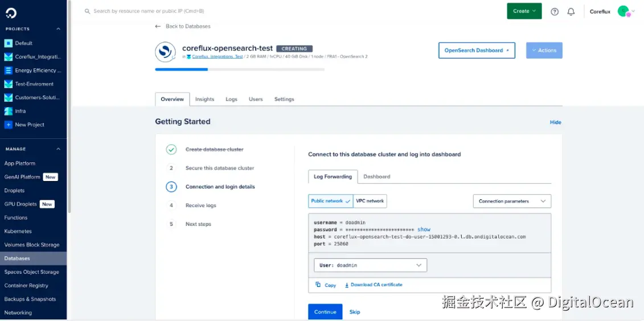Click the sidebar vertical scrollbar
This screenshot has width=644, height=321.
click(69, 107)
